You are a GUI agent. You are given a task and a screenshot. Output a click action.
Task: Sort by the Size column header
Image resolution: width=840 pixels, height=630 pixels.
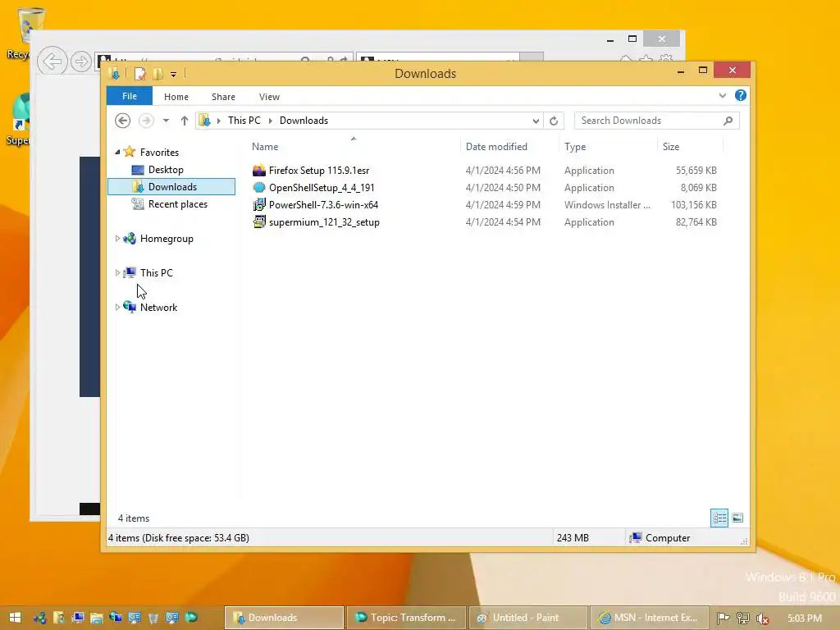[671, 147]
